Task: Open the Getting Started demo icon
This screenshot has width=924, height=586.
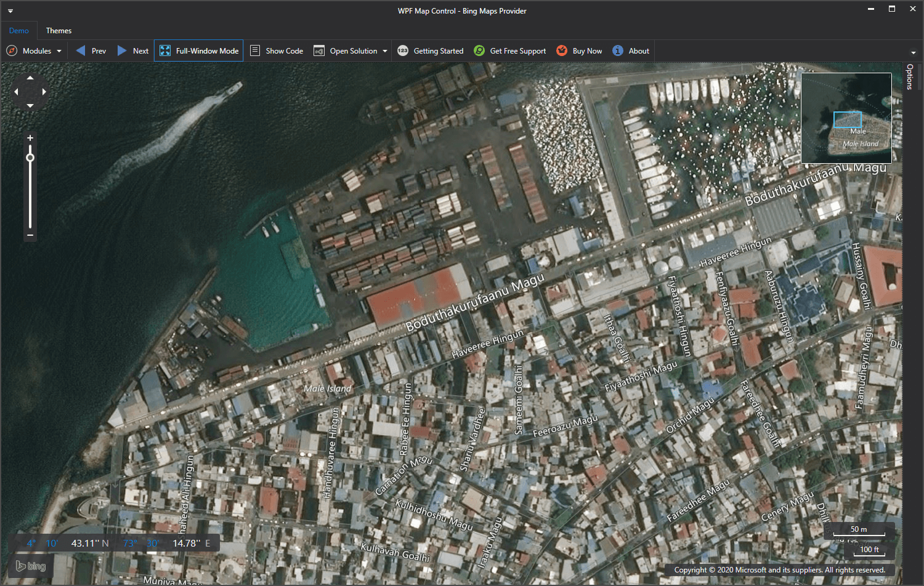Action: [403, 50]
